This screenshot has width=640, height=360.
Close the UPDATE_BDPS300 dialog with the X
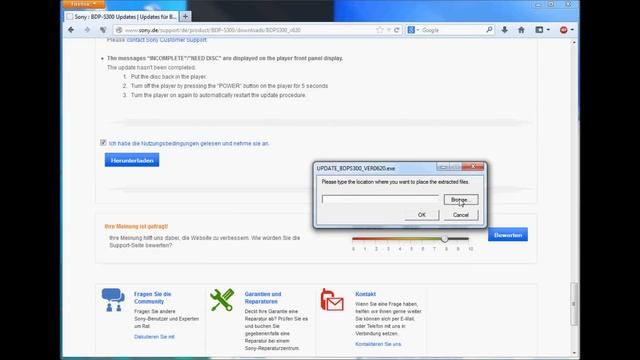[473, 167]
